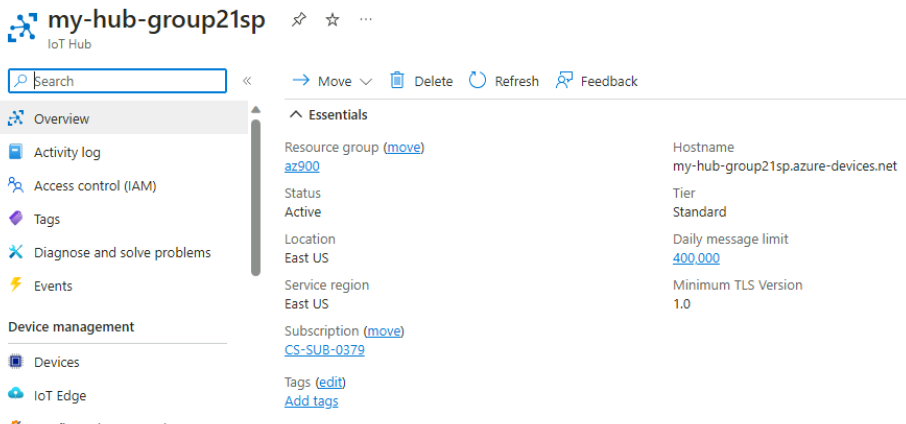Viewport: 906px width, 424px height.
Task: Refresh the IoT Hub overview
Action: pyautogui.click(x=504, y=81)
